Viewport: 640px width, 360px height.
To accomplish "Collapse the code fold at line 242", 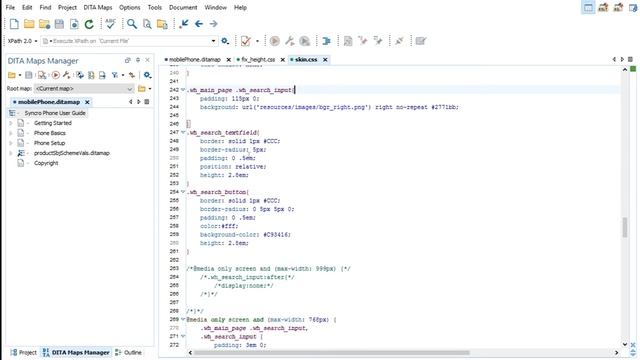I will [x=183, y=90].
